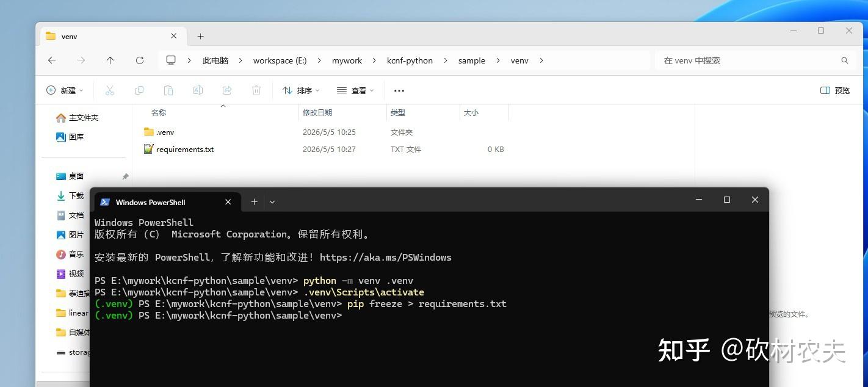Click the https://aka.ms/PSWindows link in terminal
The width and height of the screenshot is (868, 387).
coord(386,258)
